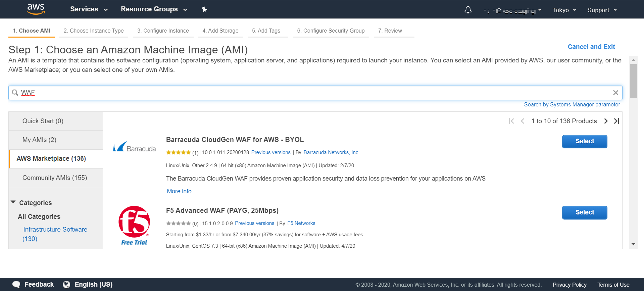The width and height of the screenshot is (644, 291).
Task: Click F5 Advanced WAF star rating
Action: tap(178, 223)
